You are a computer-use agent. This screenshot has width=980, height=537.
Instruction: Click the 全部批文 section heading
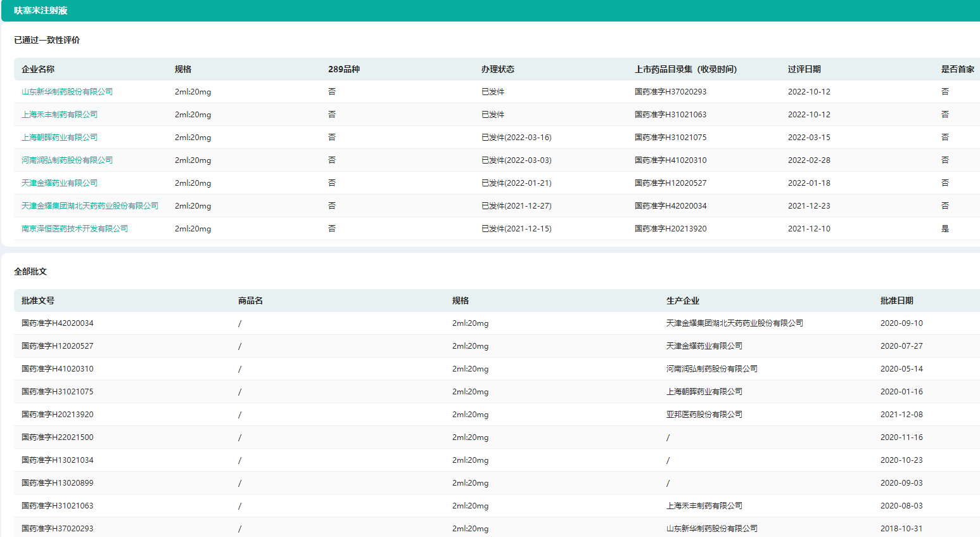tap(30, 271)
